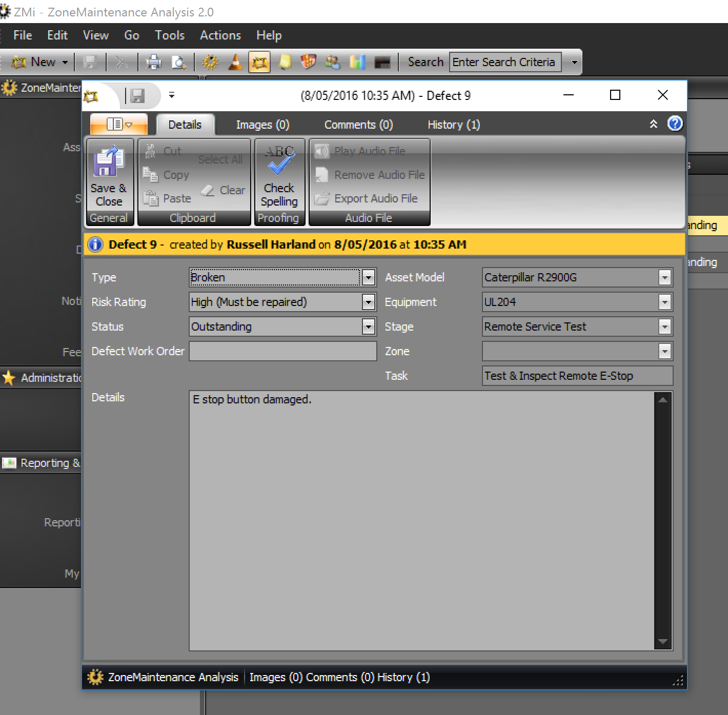Click the New button in main toolbar
This screenshot has height=715, width=728.
pos(34,63)
